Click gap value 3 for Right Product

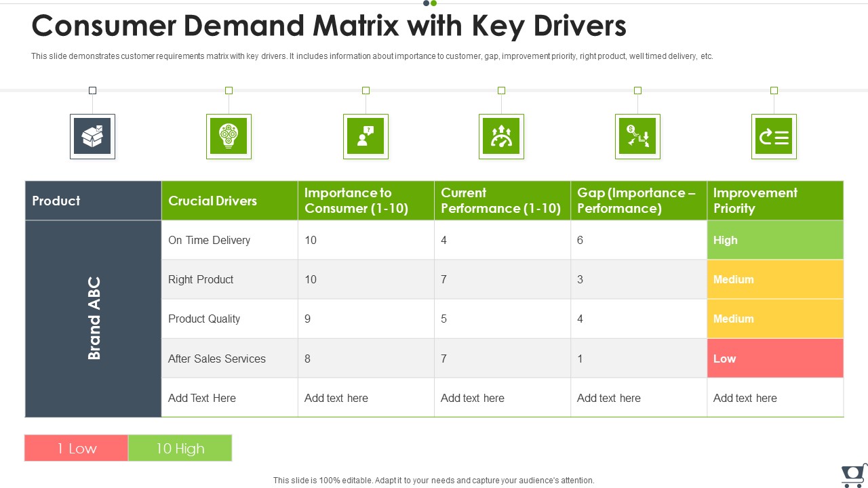(x=639, y=279)
